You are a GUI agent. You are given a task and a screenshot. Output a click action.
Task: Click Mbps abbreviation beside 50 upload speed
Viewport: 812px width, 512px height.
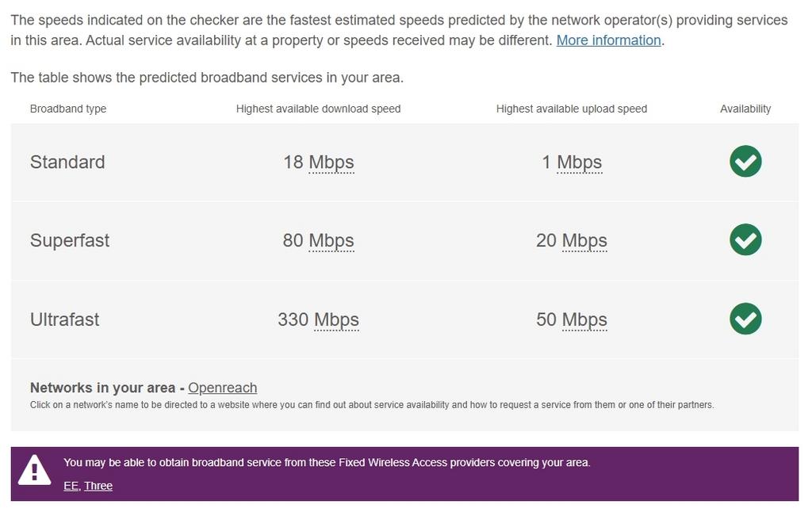click(584, 320)
